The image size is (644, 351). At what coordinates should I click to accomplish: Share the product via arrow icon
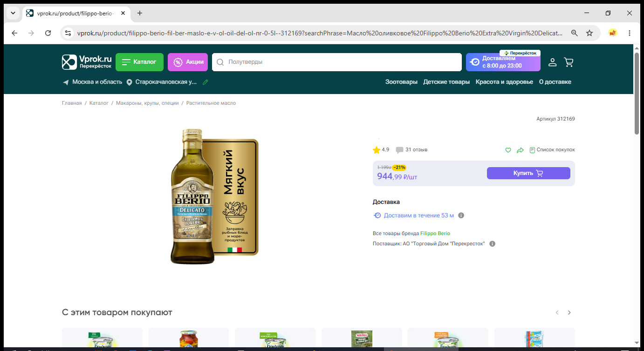[x=521, y=150]
